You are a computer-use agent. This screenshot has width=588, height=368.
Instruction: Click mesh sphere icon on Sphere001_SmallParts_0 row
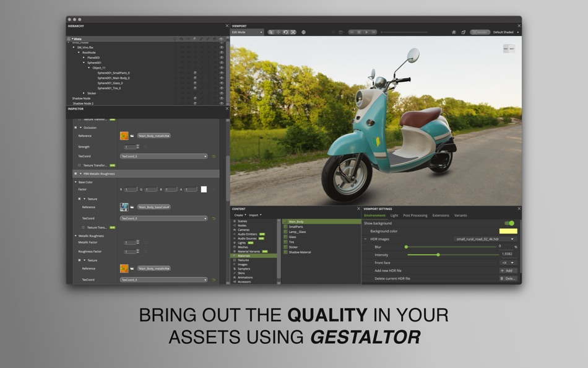point(195,73)
